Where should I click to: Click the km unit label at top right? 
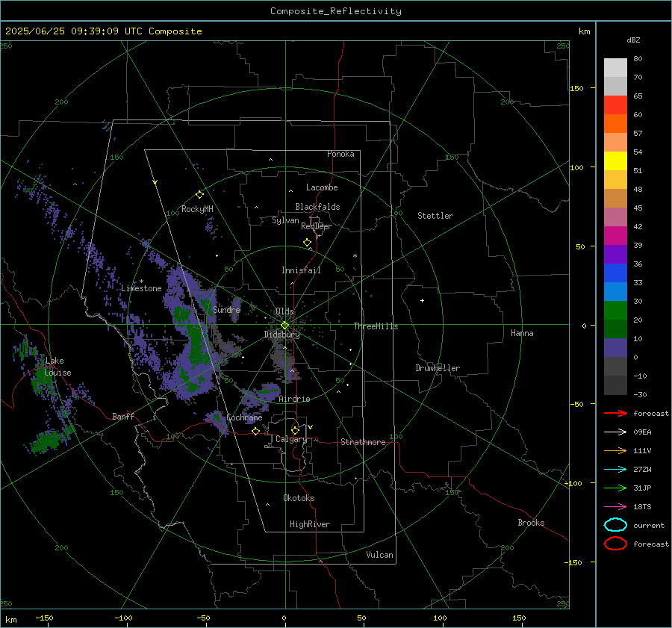click(x=584, y=31)
